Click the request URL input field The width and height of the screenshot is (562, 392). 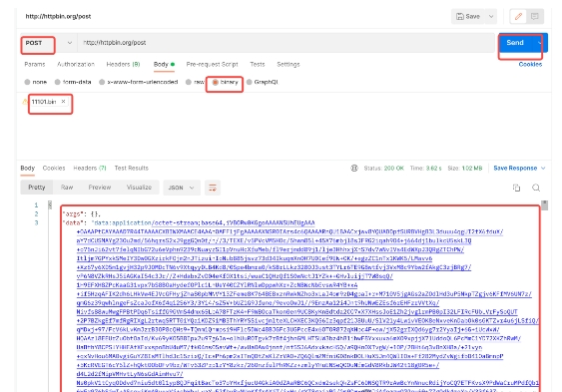pos(286,43)
